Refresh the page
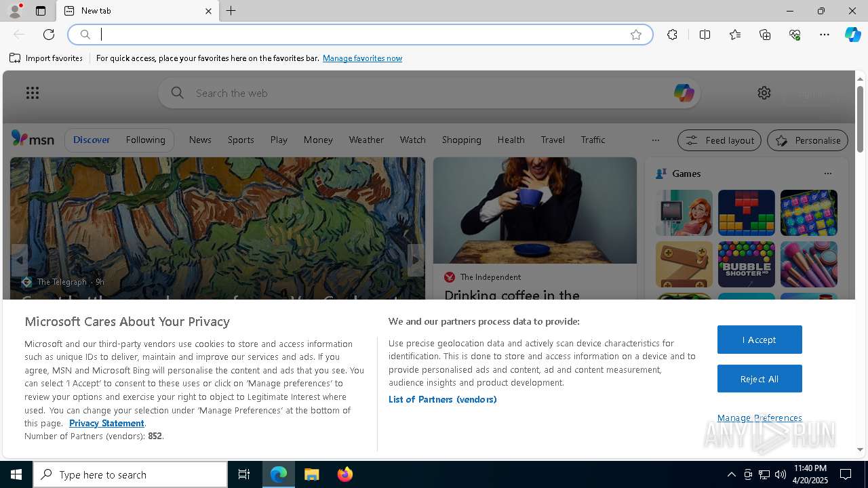Image resolution: width=868 pixels, height=488 pixels. point(49,35)
